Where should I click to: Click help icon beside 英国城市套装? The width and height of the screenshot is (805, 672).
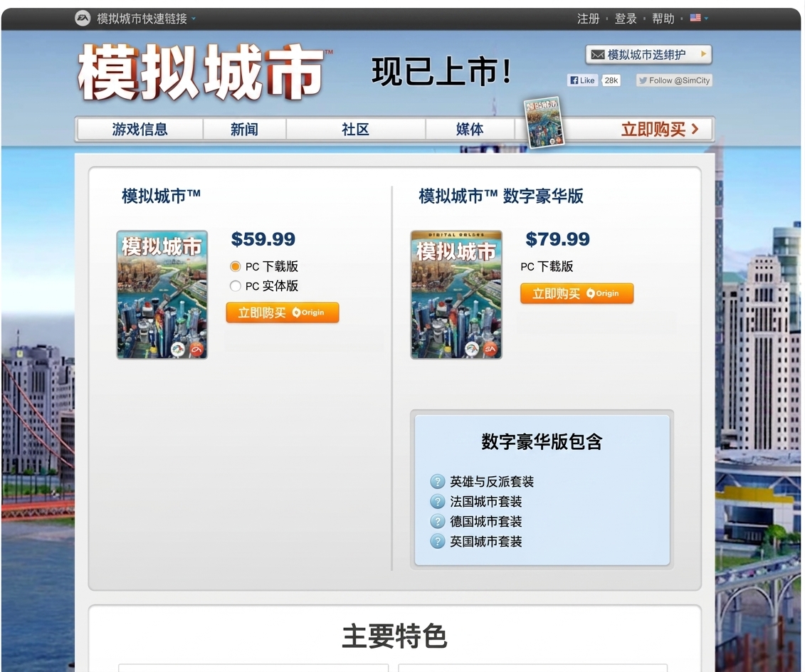437,542
